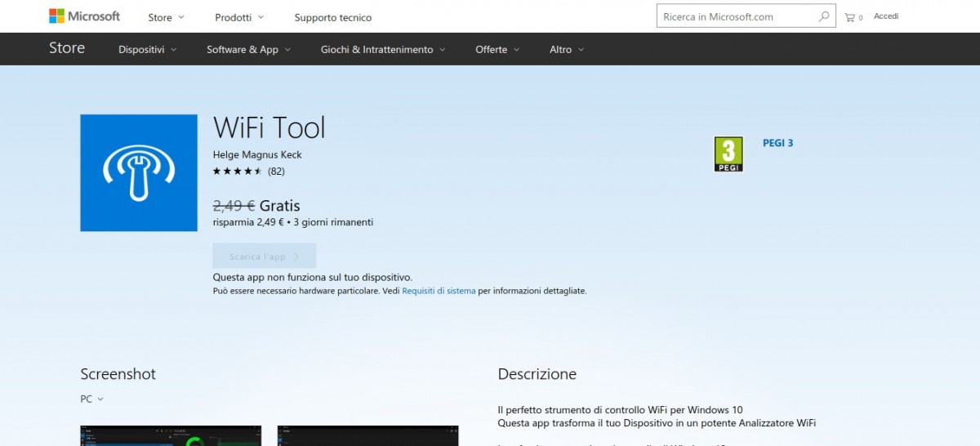This screenshot has height=446, width=980.
Task: Click the struck-through 2,49 € price
Action: tap(234, 206)
